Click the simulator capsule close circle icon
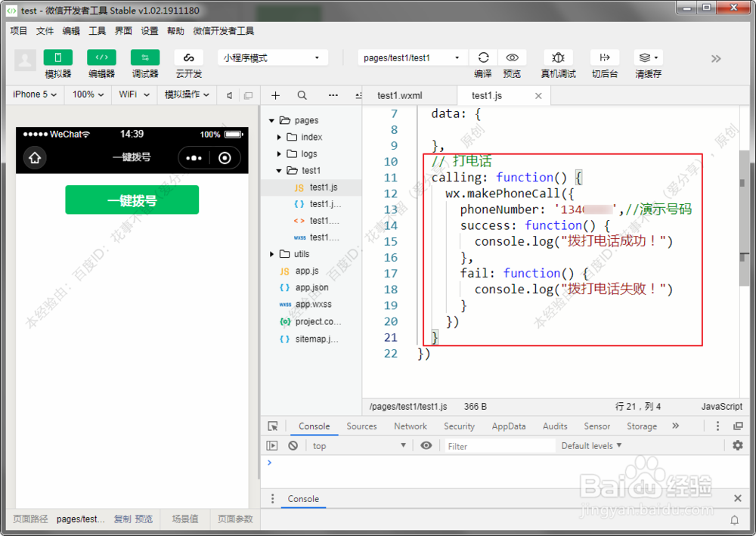756x536 pixels. 225,157
